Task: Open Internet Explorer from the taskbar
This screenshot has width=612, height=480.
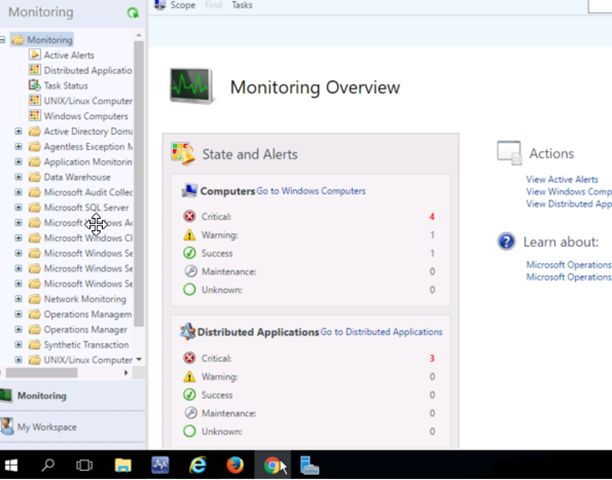Action: (198, 465)
